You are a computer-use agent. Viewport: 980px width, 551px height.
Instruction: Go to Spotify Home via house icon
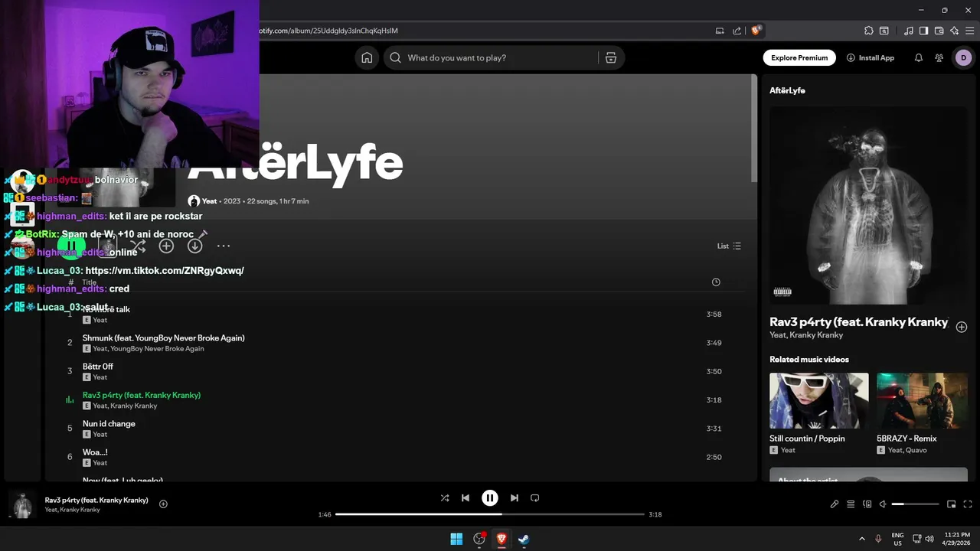(x=367, y=57)
